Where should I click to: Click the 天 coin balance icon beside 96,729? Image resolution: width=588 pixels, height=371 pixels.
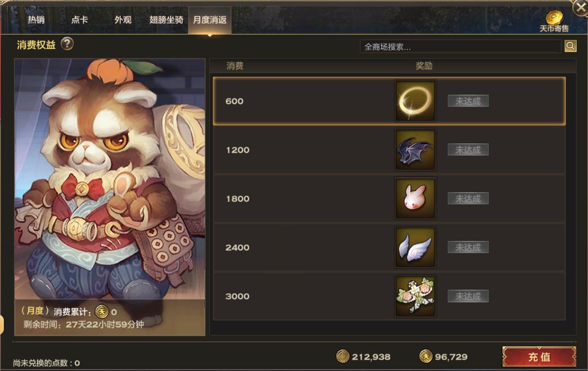click(426, 356)
